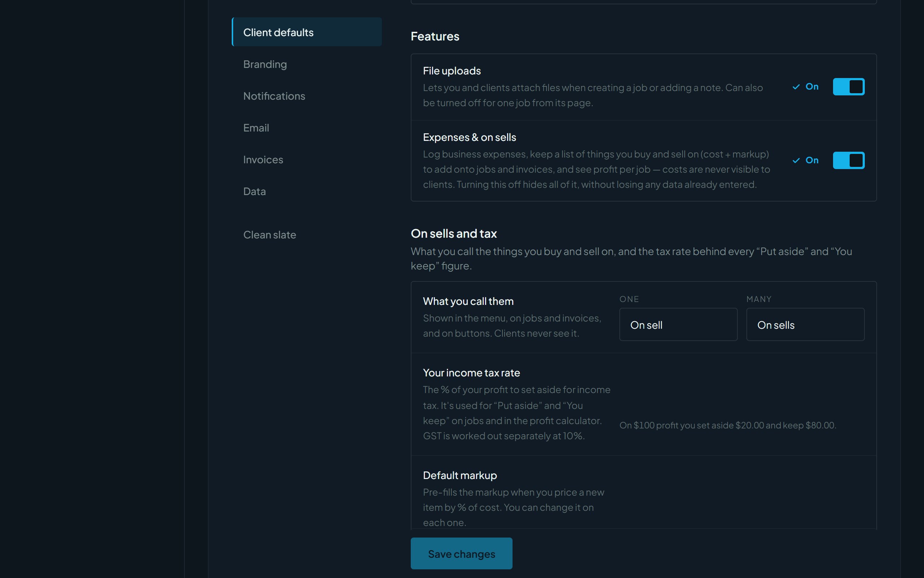This screenshot has width=924, height=578.
Task: Toggle the File uploads switch
Action: pos(849,87)
